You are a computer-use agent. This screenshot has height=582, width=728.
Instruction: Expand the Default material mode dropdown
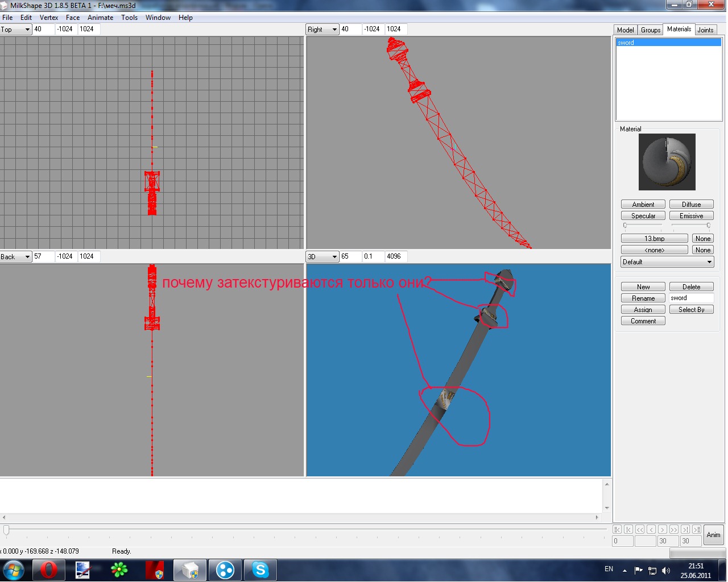(667, 262)
